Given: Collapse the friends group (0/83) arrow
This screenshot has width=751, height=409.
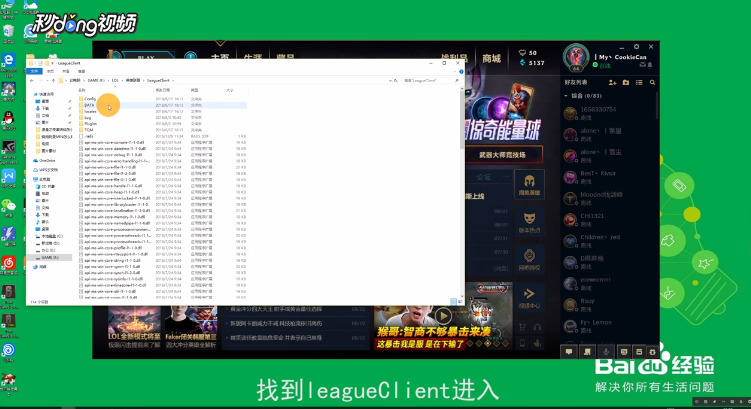Looking at the screenshot, I should click(x=566, y=96).
